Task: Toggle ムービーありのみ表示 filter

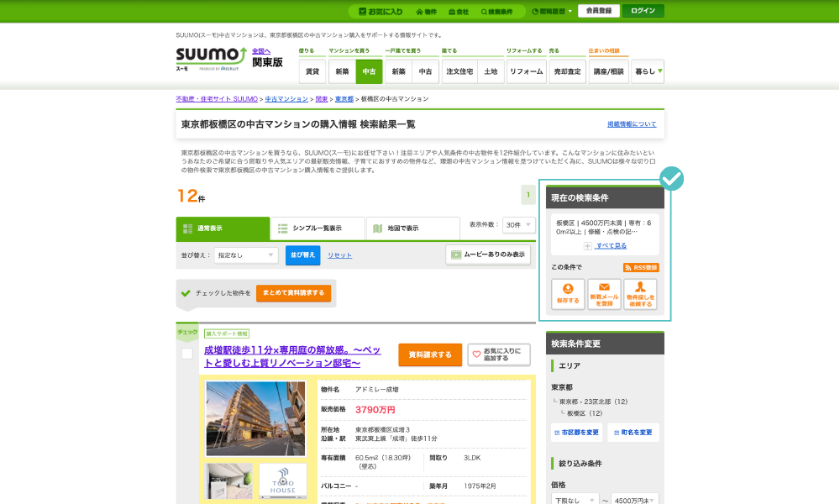Action: tap(488, 255)
